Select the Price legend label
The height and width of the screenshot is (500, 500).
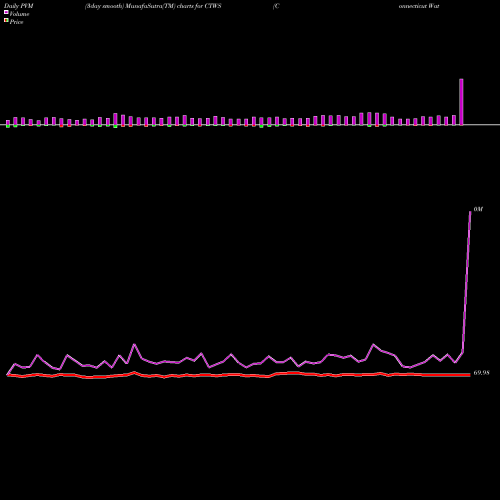16,22
